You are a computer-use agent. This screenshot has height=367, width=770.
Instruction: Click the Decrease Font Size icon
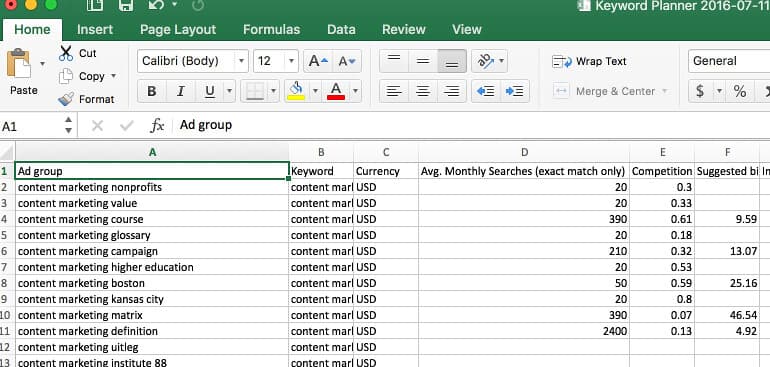(x=347, y=61)
